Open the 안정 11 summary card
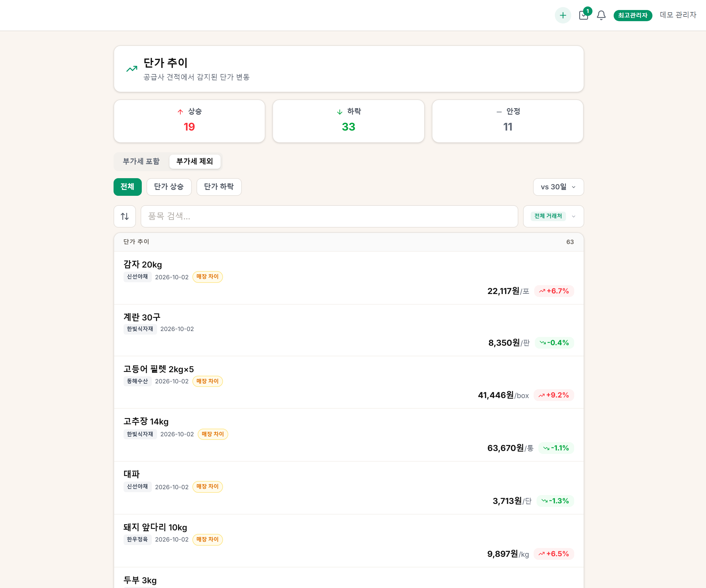 [x=508, y=121]
